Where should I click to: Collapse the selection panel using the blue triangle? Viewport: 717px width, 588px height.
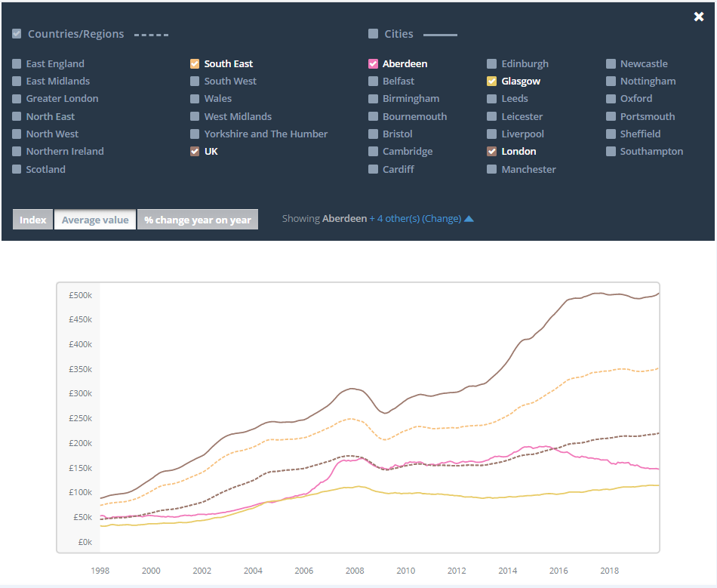click(x=469, y=219)
